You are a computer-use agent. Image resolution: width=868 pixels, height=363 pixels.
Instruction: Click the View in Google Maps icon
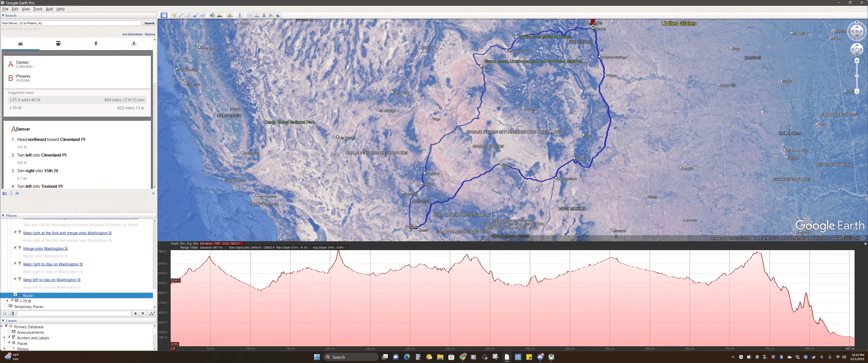[271, 16]
